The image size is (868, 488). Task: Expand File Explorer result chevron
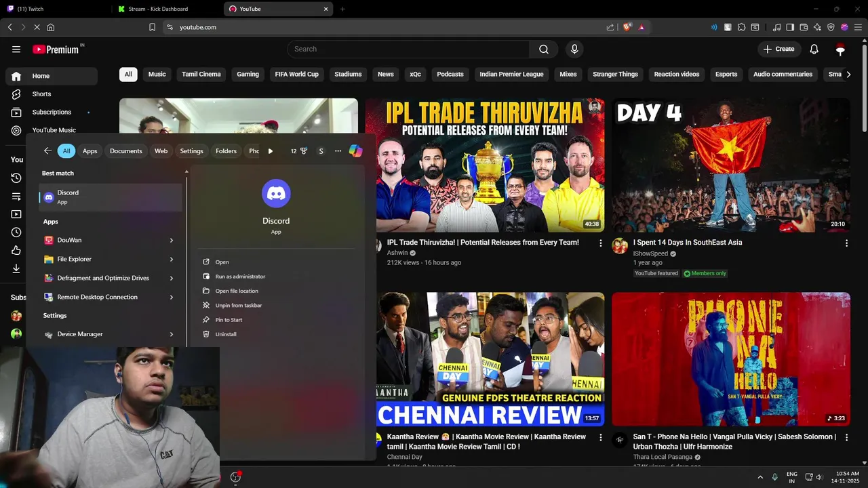(172, 259)
